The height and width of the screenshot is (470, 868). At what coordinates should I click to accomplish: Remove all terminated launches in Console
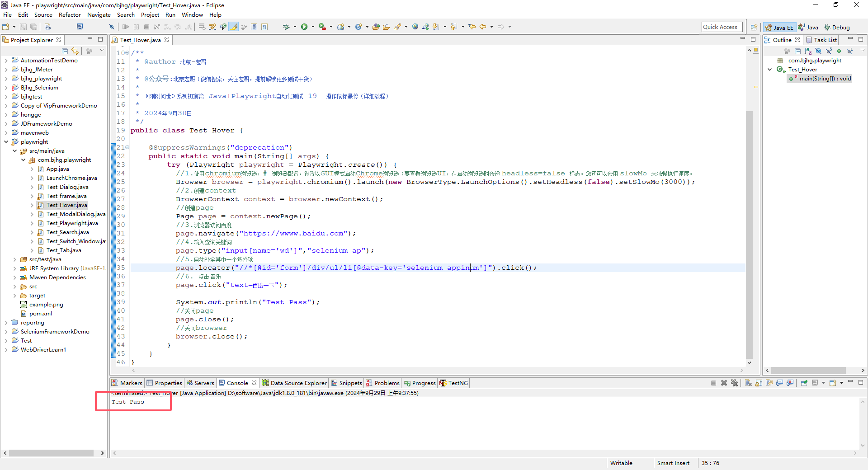pos(734,383)
